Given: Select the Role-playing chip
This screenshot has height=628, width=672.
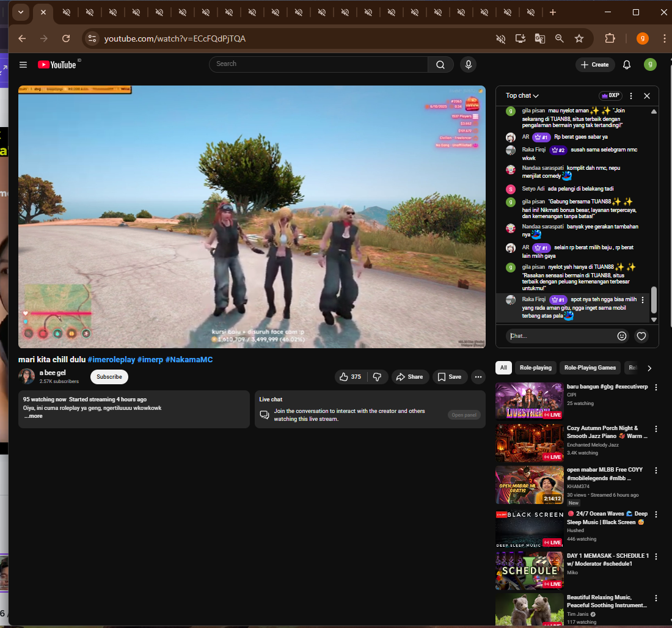Looking at the screenshot, I should click(x=536, y=368).
